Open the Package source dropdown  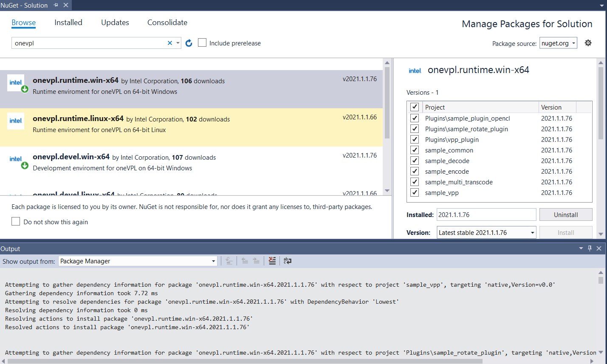[x=558, y=43]
